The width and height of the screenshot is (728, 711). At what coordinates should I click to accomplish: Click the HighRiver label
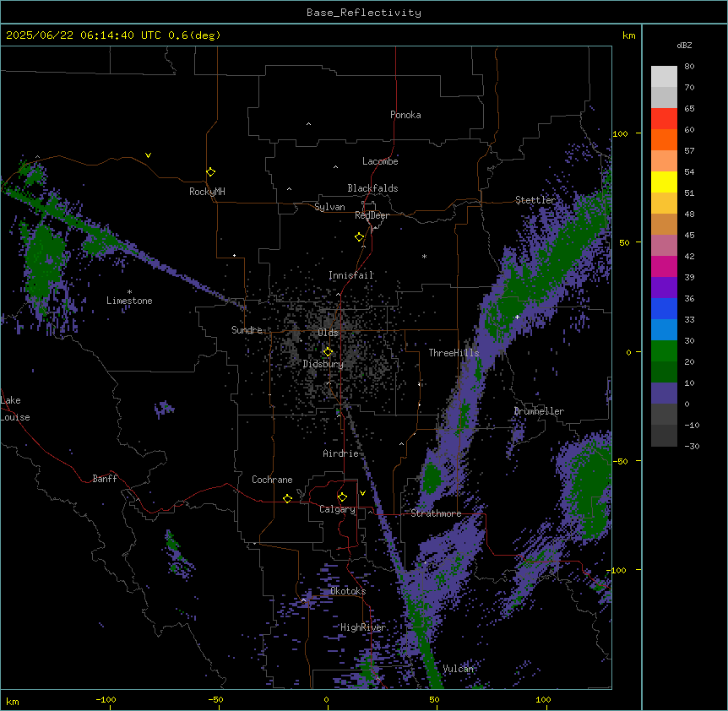coord(363,627)
